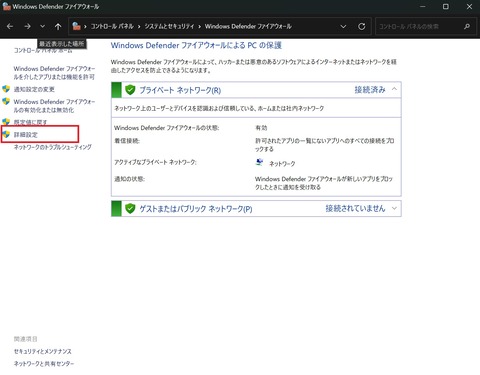Open firewall 有効化または無効化 link
Screen dimensions: 480x375
pyautogui.click(x=54, y=106)
